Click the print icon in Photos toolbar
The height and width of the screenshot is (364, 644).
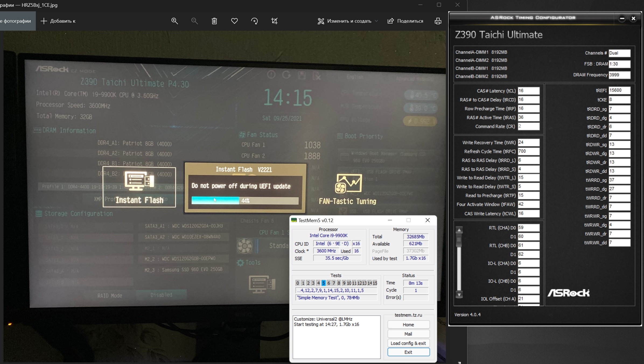pyautogui.click(x=438, y=21)
